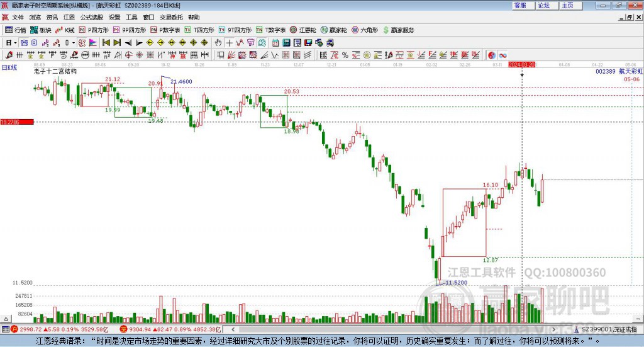
Task: Open the 江恩 menu
Action: [69, 17]
